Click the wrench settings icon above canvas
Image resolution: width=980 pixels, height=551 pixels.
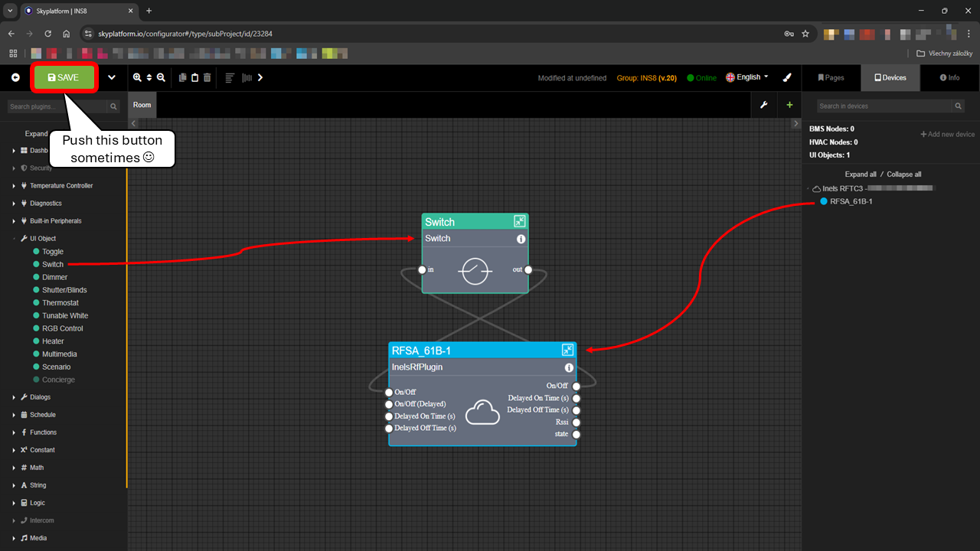(x=763, y=105)
